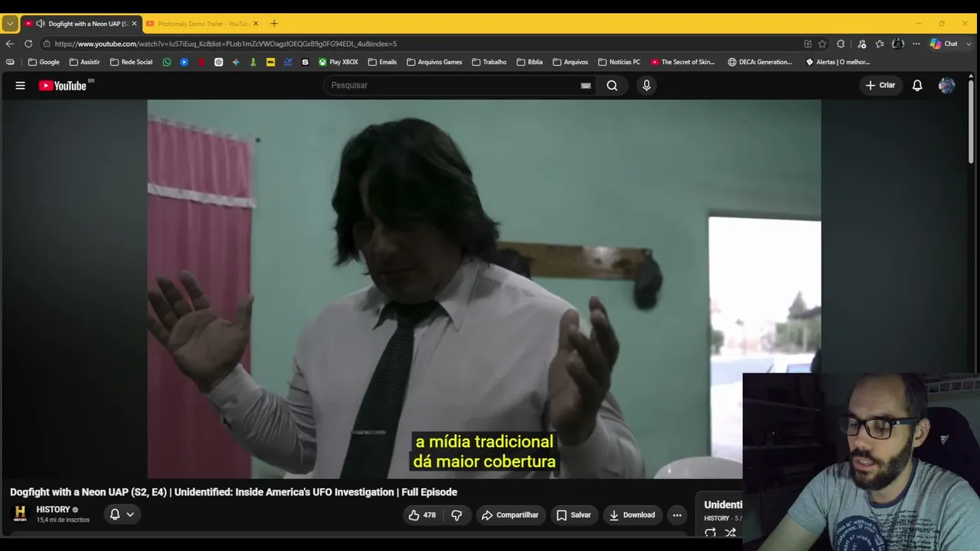Open the Emails bookmarks folder
Screen dimensions: 980x551
click(382, 62)
